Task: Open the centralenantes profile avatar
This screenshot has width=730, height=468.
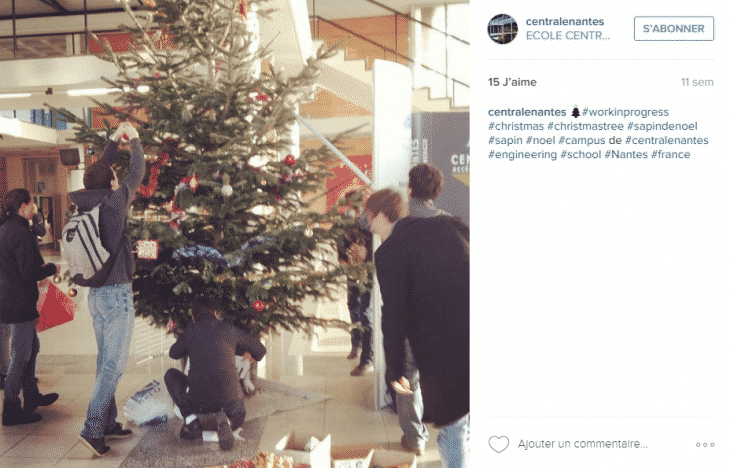Action: [502, 29]
